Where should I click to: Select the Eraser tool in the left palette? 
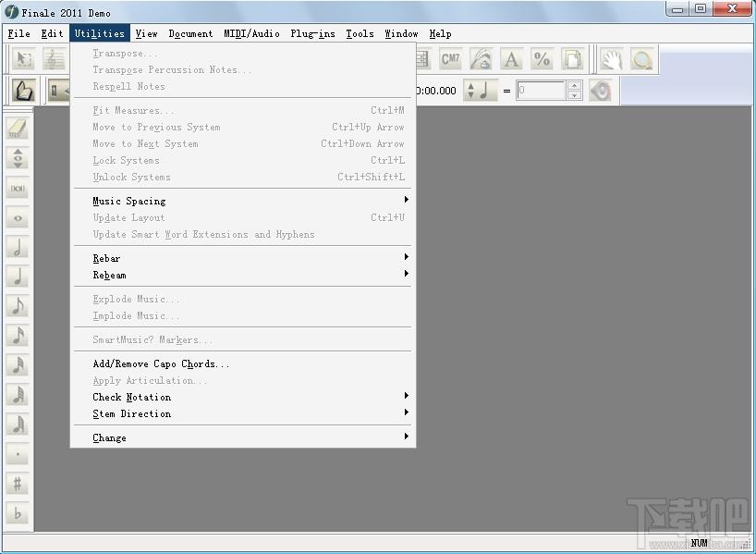tap(18, 129)
